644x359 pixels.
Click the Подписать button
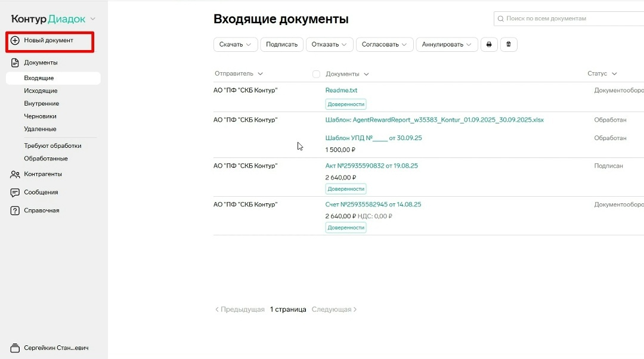click(x=281, y=44)
